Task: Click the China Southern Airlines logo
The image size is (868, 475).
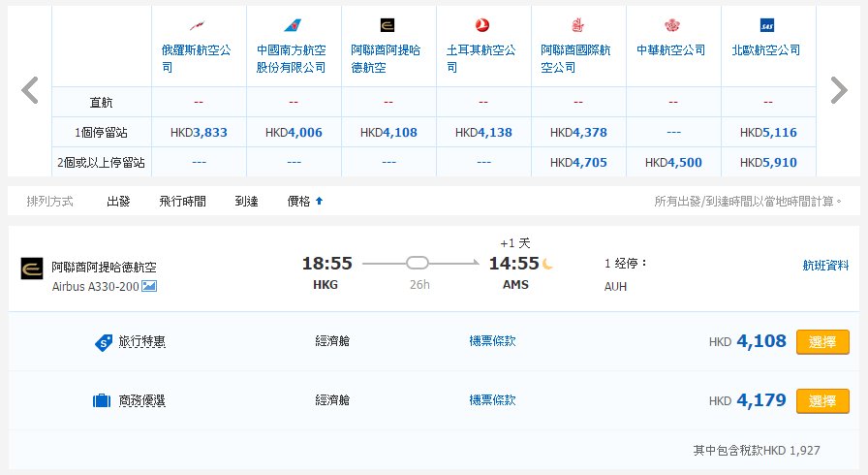Action: point(293,25)
